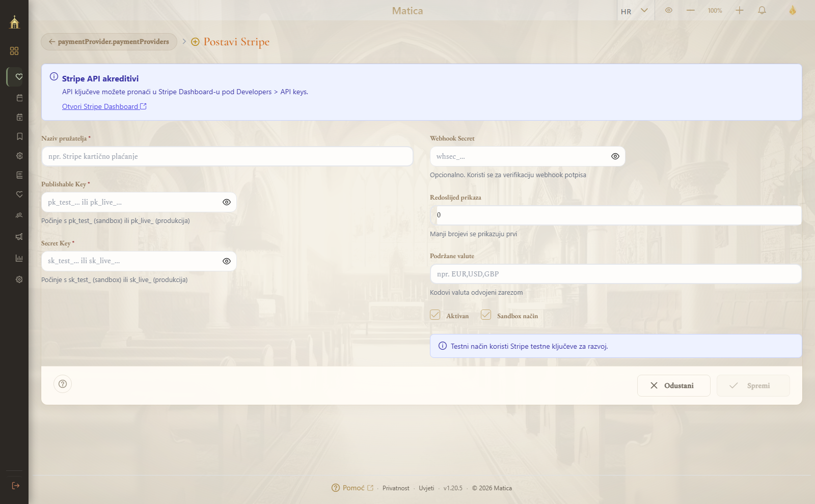Click the zoom out minus icon
Viewport: 815px width, 504px height.
point(691,10)
